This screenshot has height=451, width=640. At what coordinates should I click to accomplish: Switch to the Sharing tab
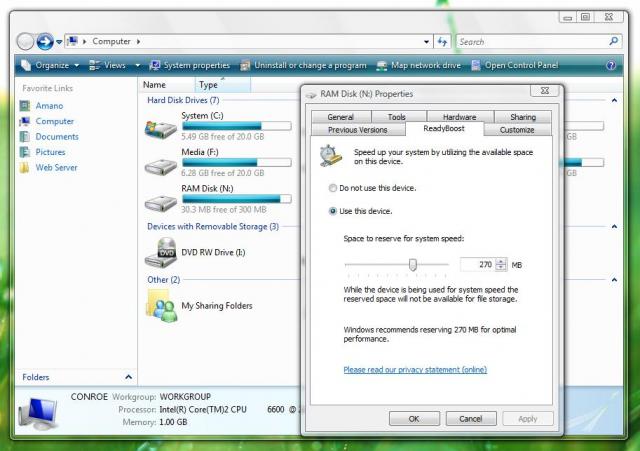point(523,117)
